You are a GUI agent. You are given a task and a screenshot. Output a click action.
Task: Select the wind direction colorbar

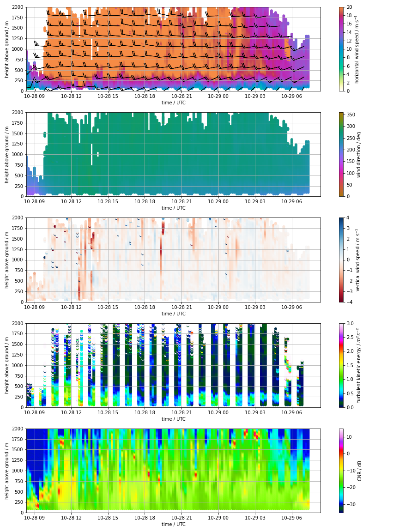pyautogui.click(x=341, y=154)
